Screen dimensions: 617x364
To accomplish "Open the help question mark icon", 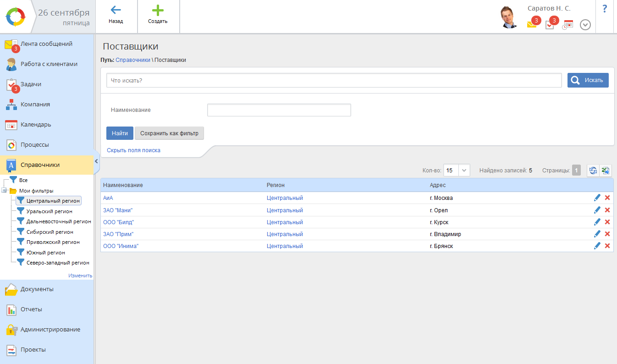I will 605,9.
